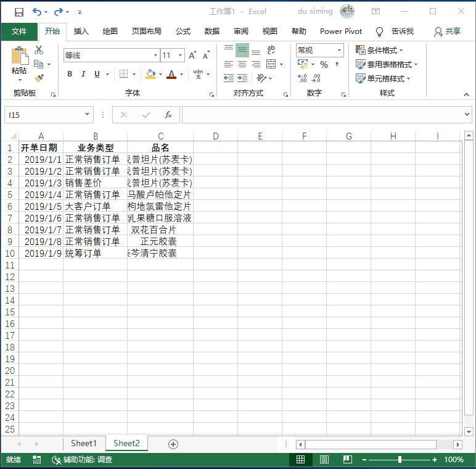Click the 共享 share button
This screenshot has width=476, height=469.
(447, 31)
